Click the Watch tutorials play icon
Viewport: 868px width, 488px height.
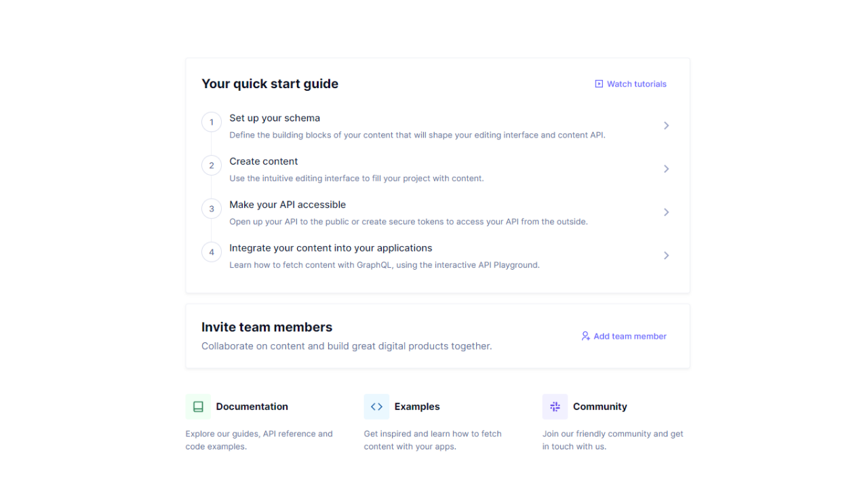pyautogui.click(x=599, y=84)
